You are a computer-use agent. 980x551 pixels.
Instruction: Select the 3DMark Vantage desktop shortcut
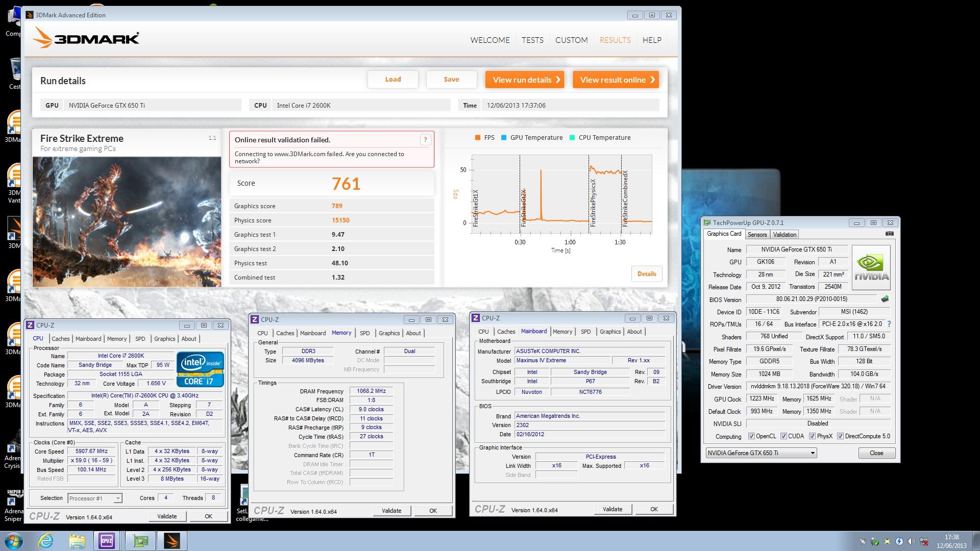[x=14, y=184]
